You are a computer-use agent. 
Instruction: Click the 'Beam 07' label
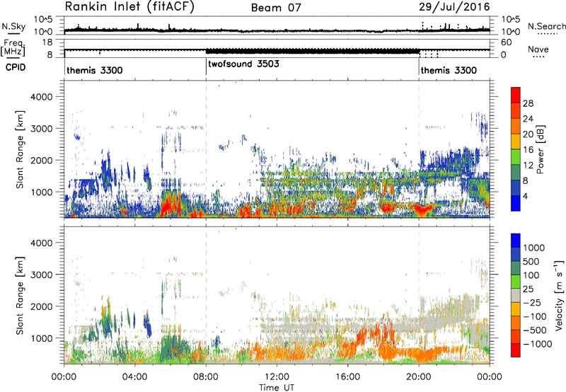coord(276,8)
